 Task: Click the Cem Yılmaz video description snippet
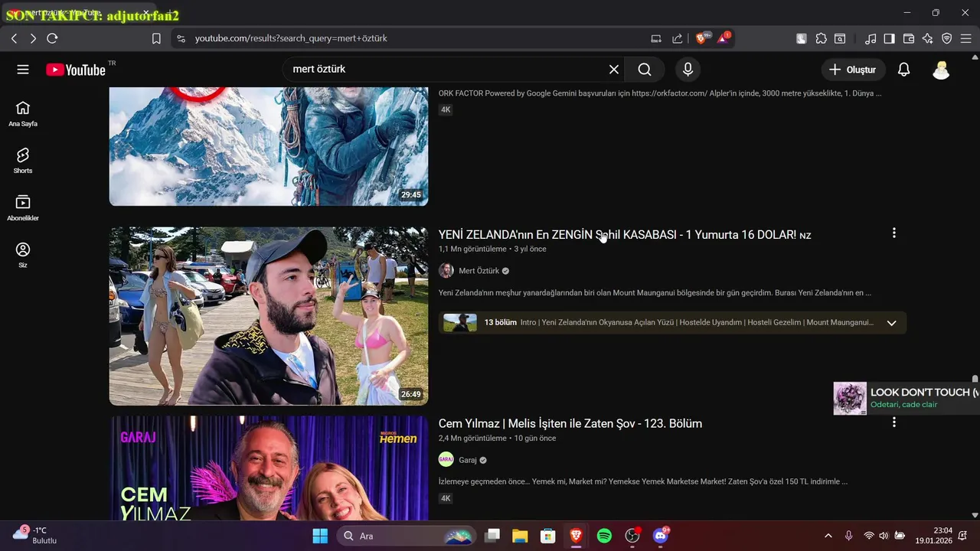pos(643,482)
